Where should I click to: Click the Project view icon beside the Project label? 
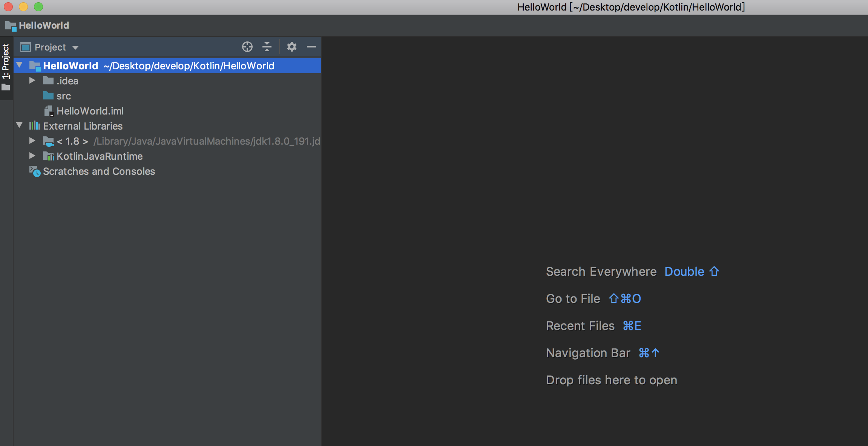coord(26,47)
